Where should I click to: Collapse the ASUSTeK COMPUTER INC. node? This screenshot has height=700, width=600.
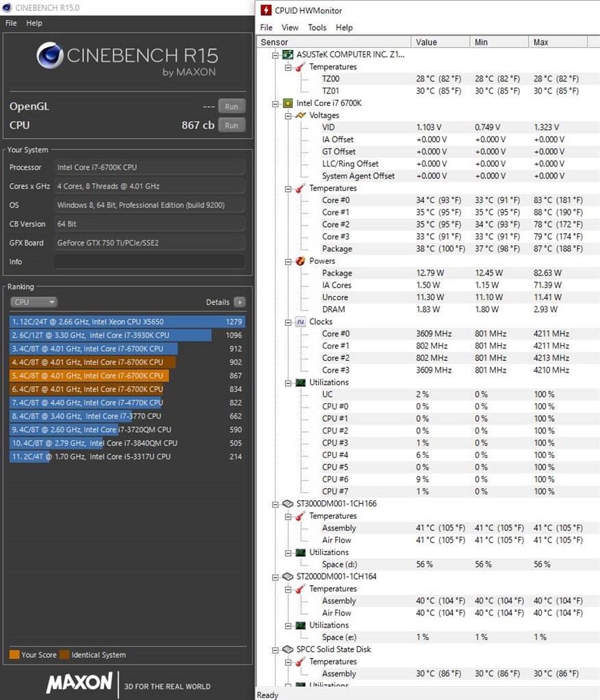coord(275,55)
